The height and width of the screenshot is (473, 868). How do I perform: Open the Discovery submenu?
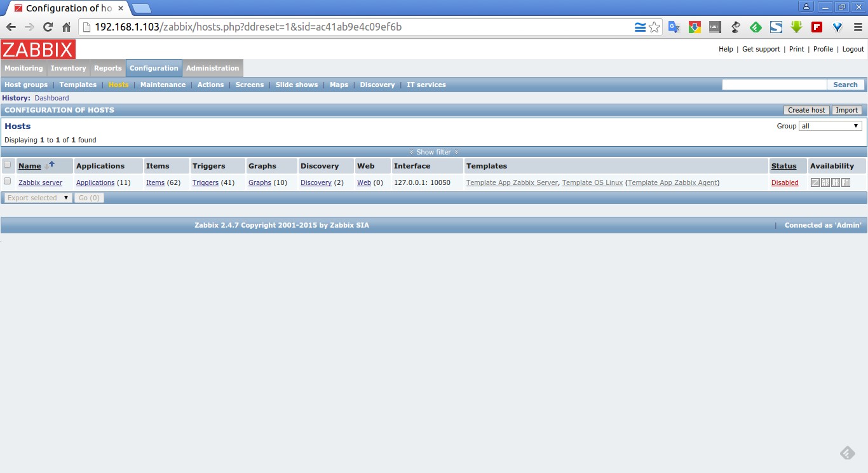coord(377,85)
